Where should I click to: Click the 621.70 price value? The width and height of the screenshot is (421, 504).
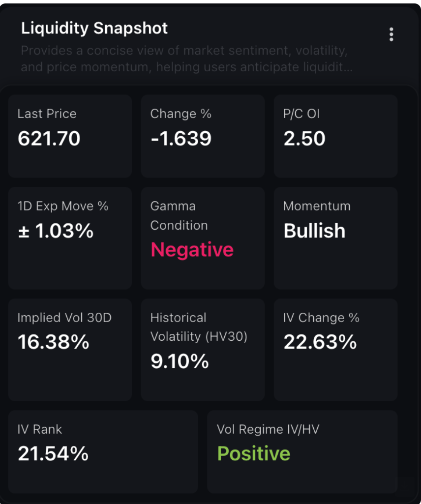[49, 139]
